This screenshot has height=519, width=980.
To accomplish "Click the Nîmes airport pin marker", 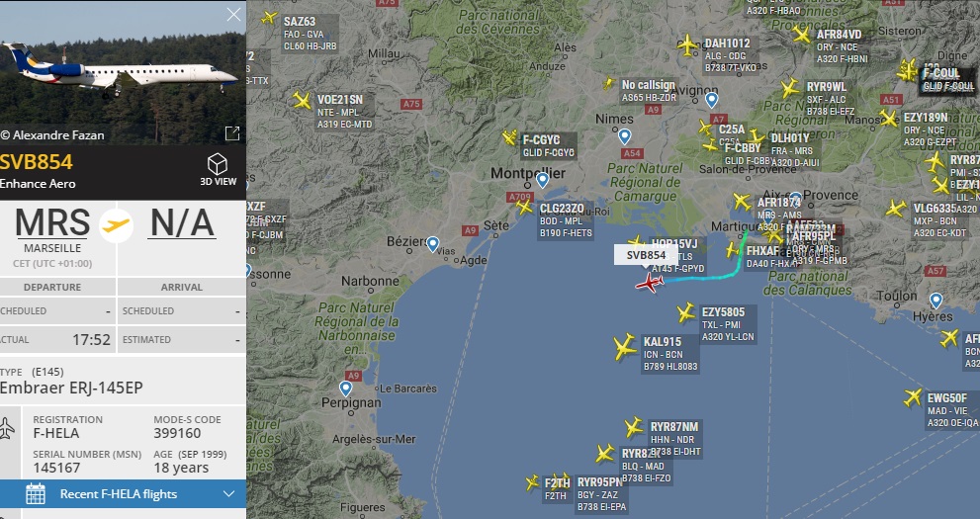I will 624,136.
